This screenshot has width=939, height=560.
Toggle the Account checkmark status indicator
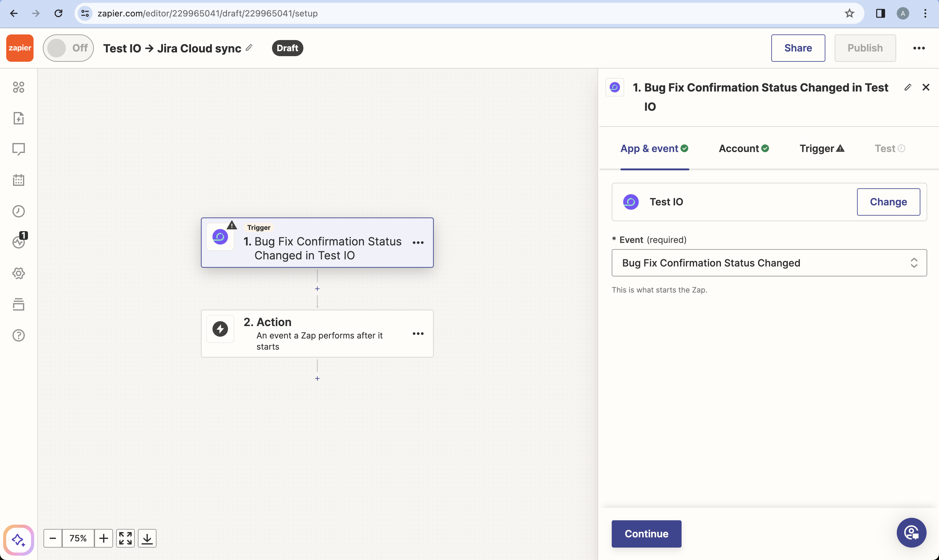point(766,148)
